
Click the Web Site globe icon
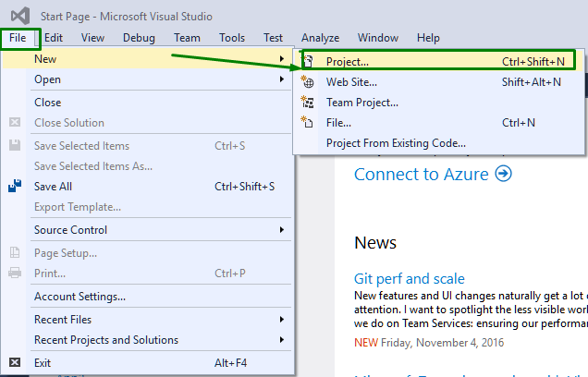click(x=309, y=82)
